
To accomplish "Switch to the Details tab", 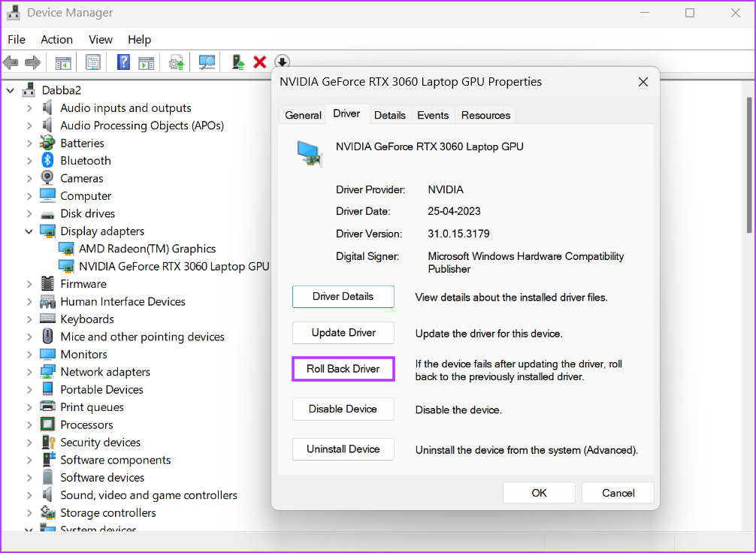I will point(389,115).
